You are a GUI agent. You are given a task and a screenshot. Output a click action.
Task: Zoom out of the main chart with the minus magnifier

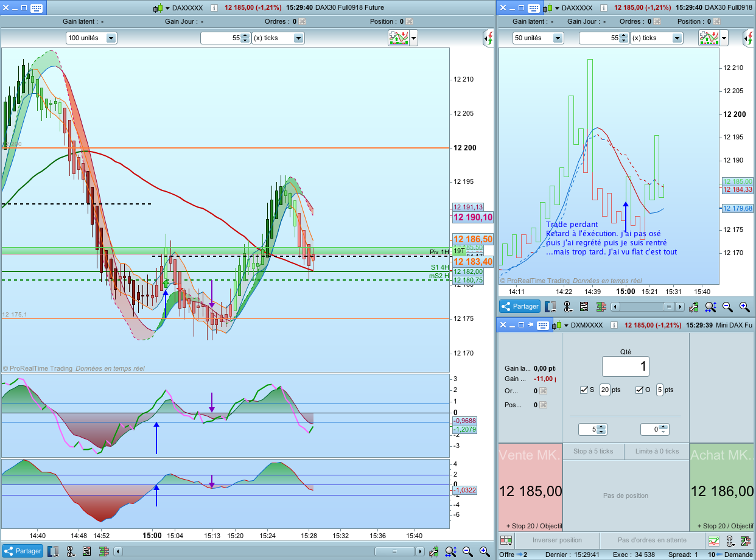click(467, 551)
